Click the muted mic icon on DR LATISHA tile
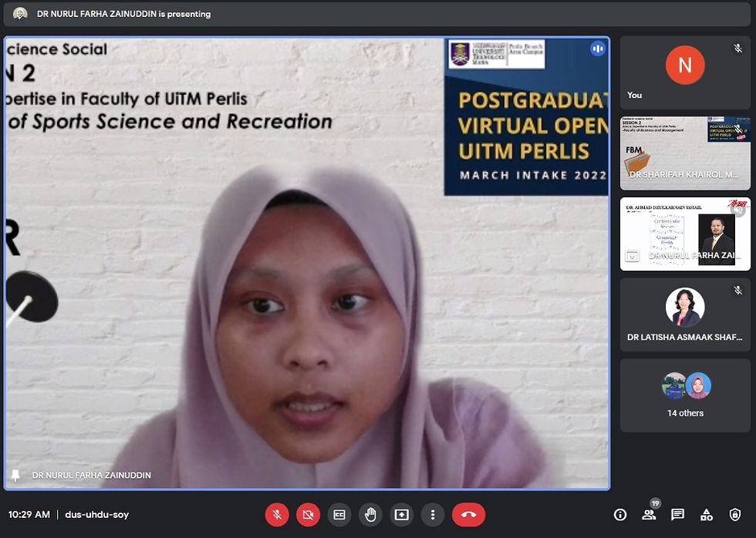Viewport: 756px width, 538px height. (737, 290)
